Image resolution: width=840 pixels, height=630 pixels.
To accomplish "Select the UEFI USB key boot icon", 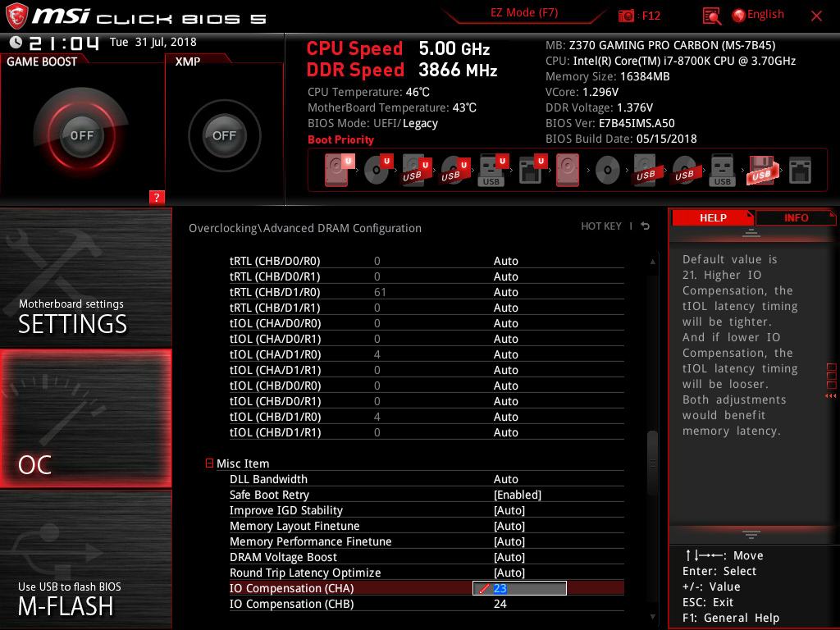I will tap(493, 171).
